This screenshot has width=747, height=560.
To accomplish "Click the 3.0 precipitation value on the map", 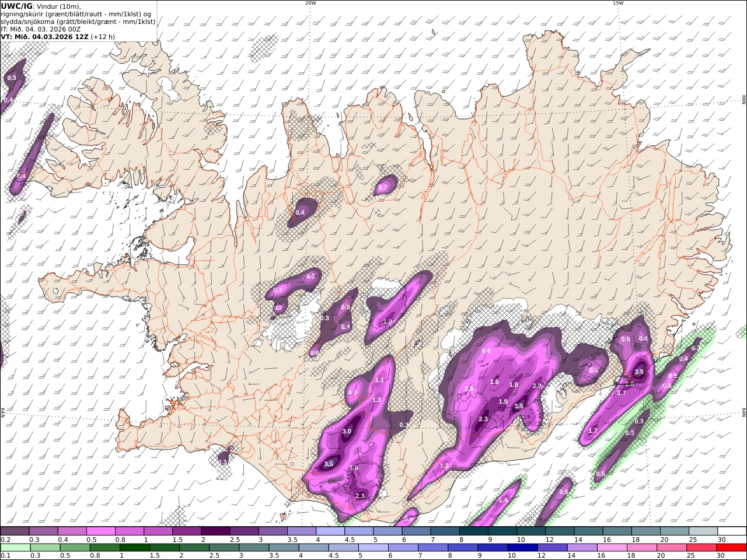I will pos(347,432).
